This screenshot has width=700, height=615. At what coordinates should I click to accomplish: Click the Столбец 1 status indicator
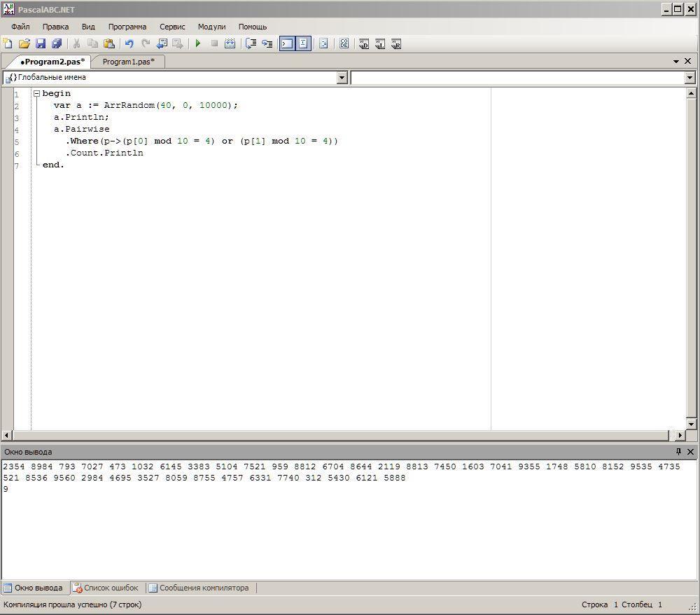(642, 604)
